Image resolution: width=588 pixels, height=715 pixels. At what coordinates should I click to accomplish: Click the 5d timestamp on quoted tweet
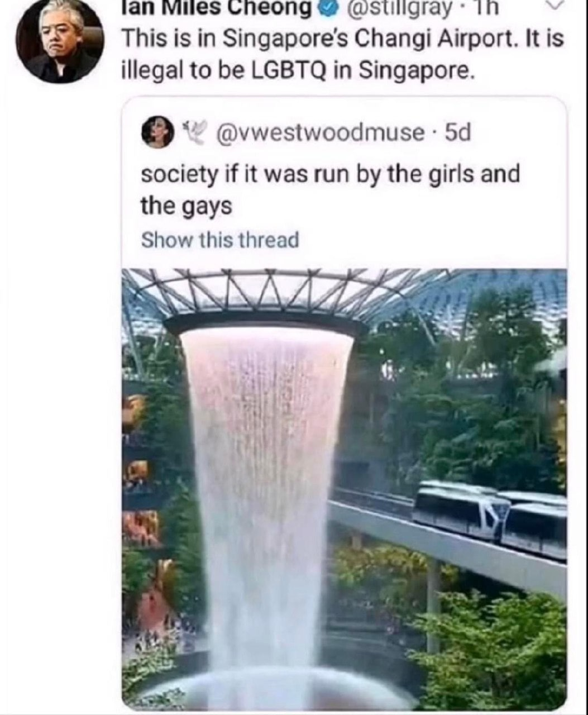point(457,133)
